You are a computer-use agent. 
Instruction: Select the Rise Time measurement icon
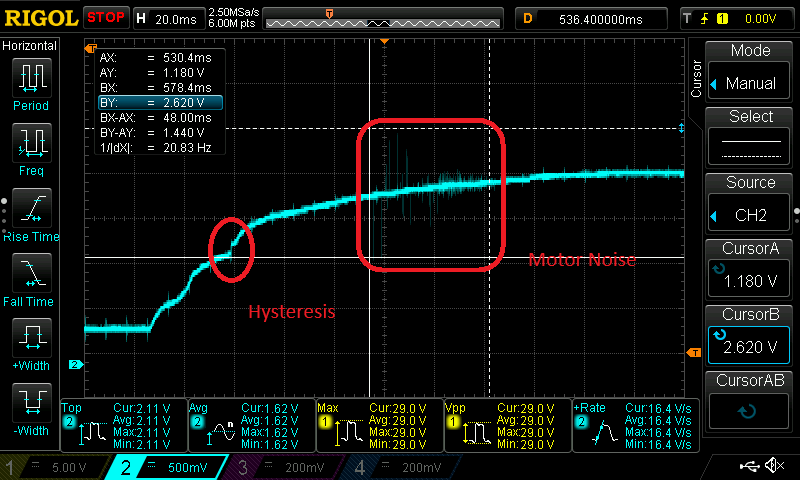(x=32, y=208)
